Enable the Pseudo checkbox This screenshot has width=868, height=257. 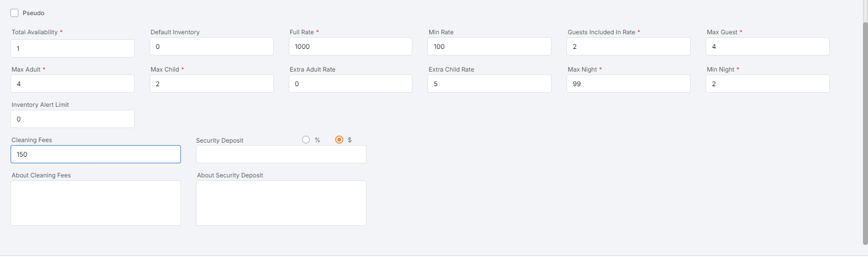15,13
